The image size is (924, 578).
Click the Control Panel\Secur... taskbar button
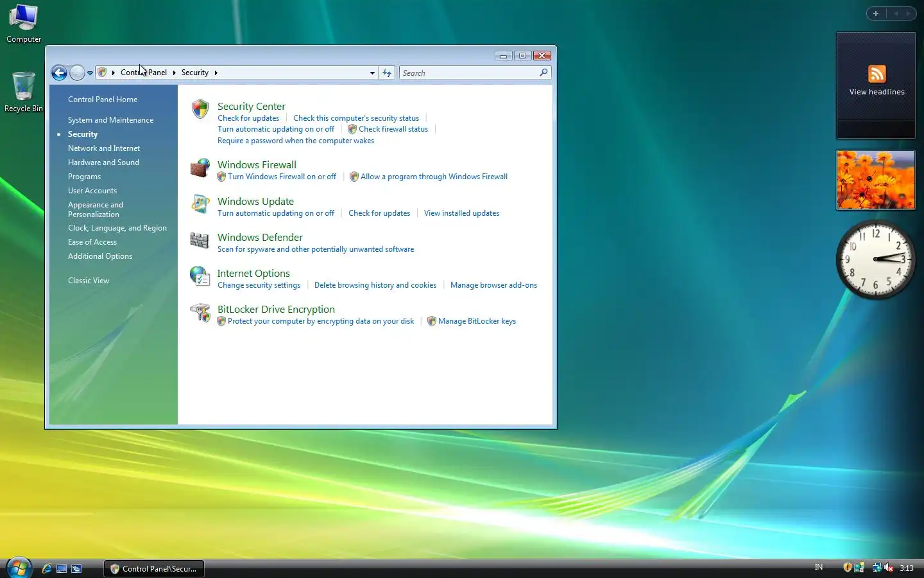154,568
